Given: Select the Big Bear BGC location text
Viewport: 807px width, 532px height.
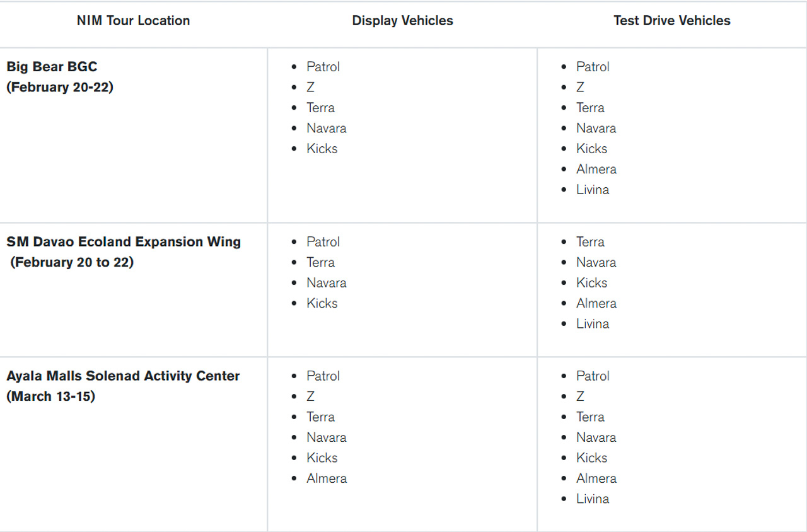Looking at the screenshot, I should tap(52, 67).
